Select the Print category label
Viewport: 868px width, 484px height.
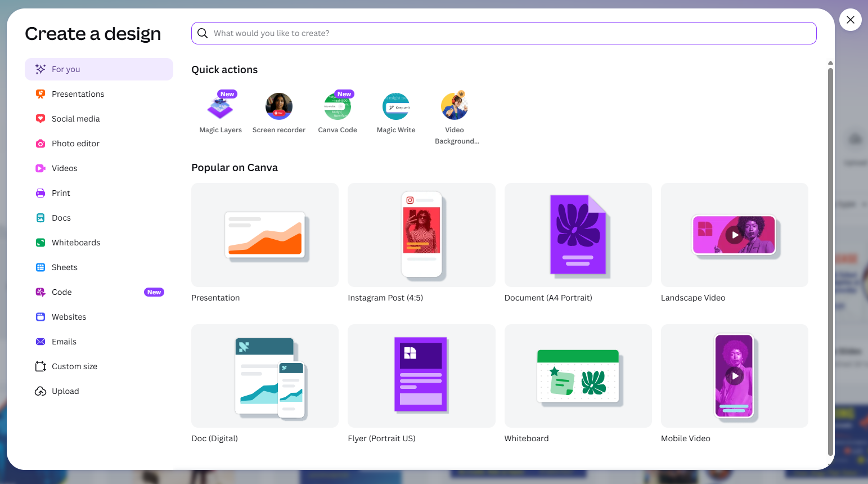pyautogui.click(x=61, y=193)
